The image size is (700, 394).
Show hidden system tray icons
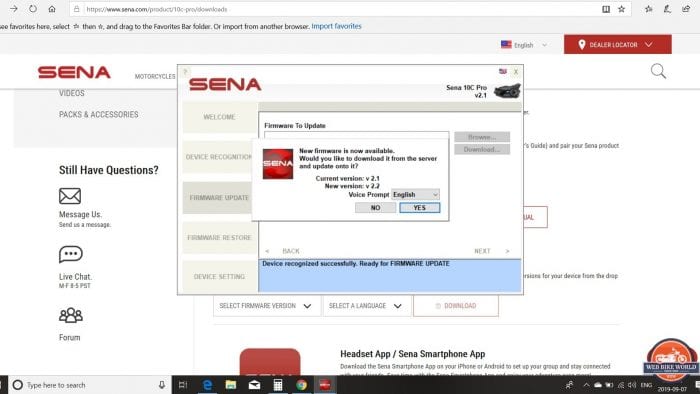pos(586,385)
